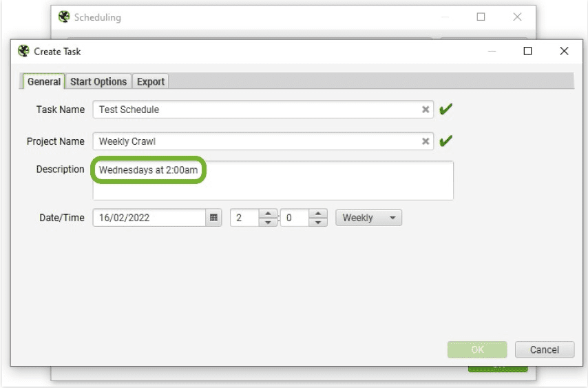This screenshot has width=588, height=388.
Task: Open the Weekly frequency dropdown
Action: point(368,218)
